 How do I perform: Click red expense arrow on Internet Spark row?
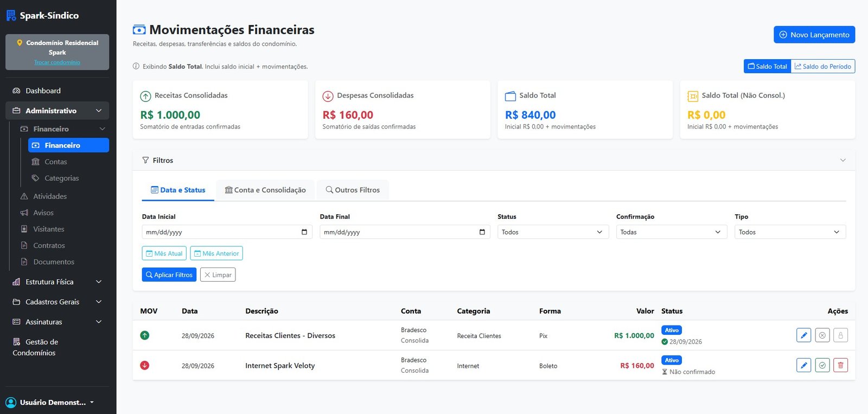point(145,365)
